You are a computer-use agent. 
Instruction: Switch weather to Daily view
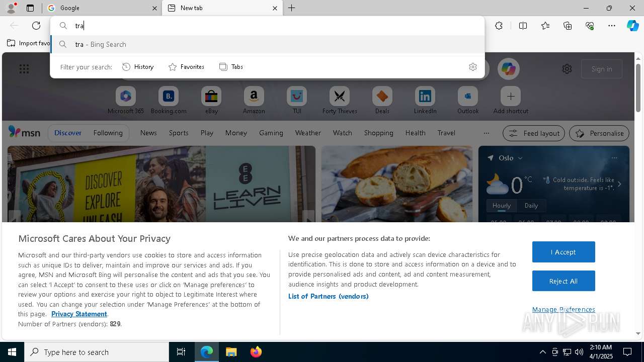(531, 206)
